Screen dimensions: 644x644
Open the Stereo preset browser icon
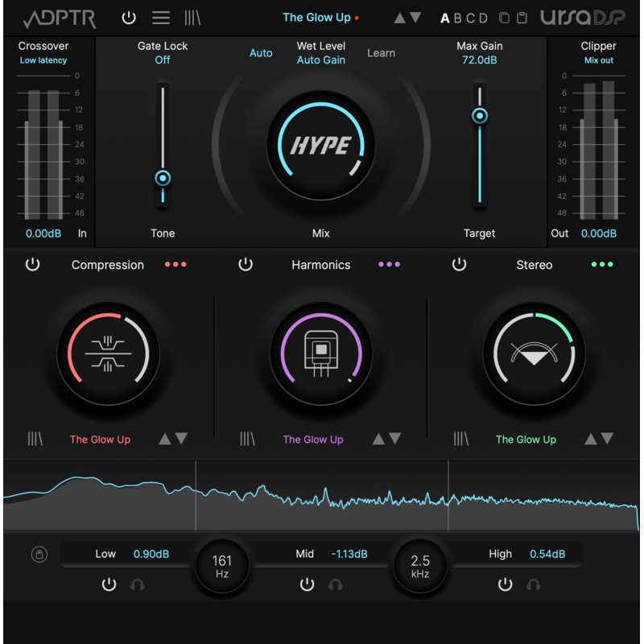(460, 439)
